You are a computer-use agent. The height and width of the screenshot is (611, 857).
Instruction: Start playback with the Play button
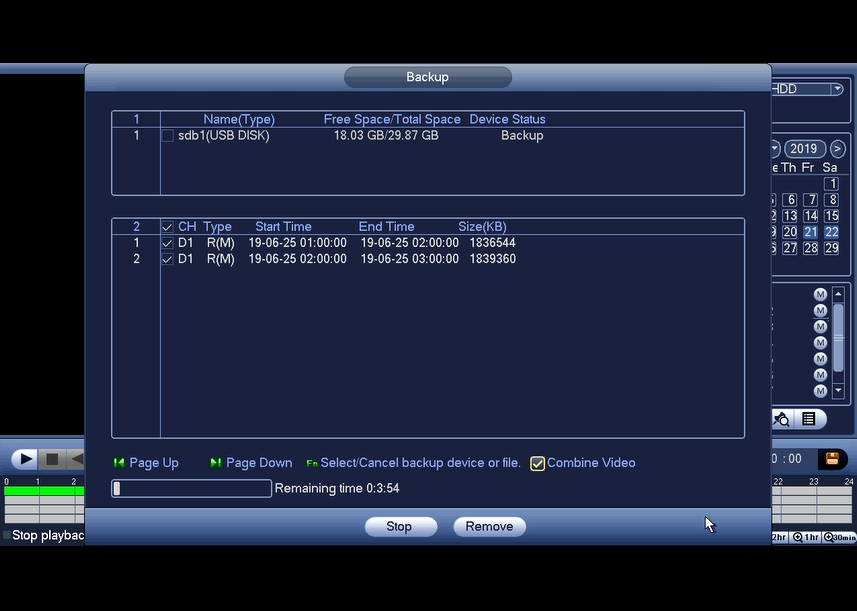[x=25, y=459]
